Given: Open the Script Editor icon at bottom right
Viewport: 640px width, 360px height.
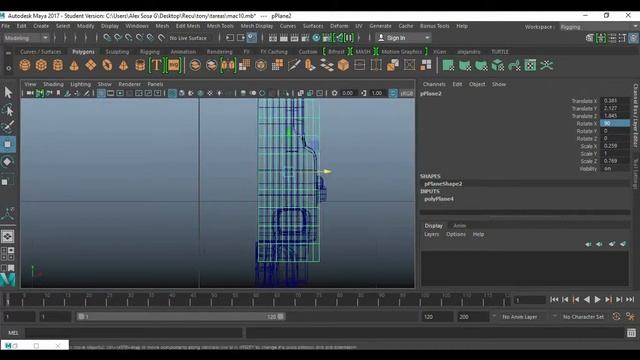Looking at the screenshot, I should point(631,333).
